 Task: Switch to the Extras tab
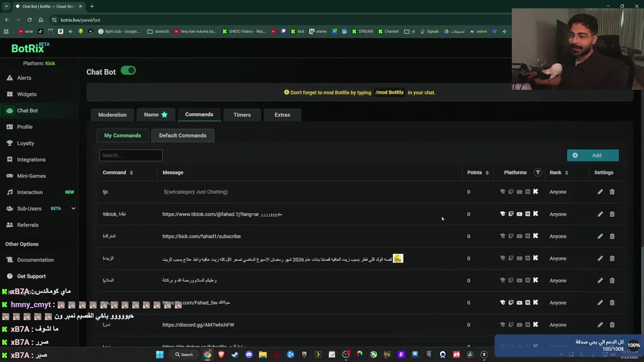[282, 115]
